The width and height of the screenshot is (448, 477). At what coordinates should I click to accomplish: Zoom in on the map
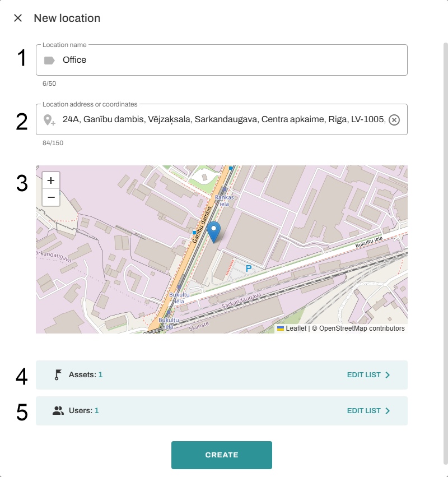click(x=51, y=180)
